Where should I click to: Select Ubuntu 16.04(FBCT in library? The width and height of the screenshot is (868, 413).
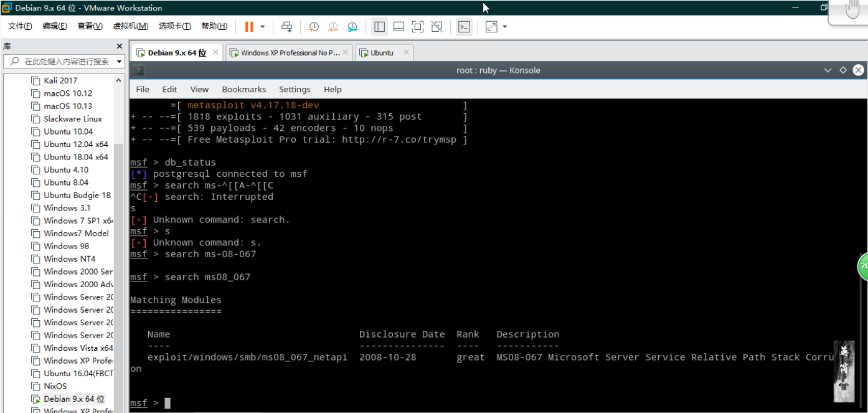(78, 373)
